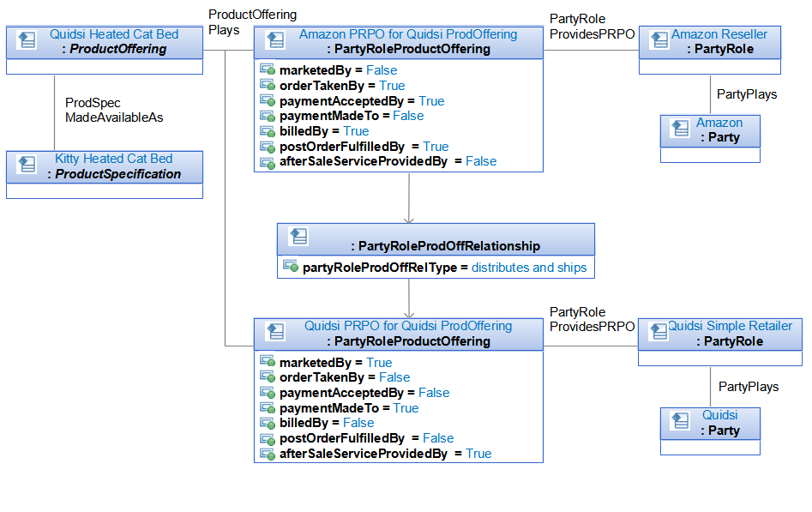Click the attribute icon beside 'paymentAcceptedBy = True'

click(268, 100)
